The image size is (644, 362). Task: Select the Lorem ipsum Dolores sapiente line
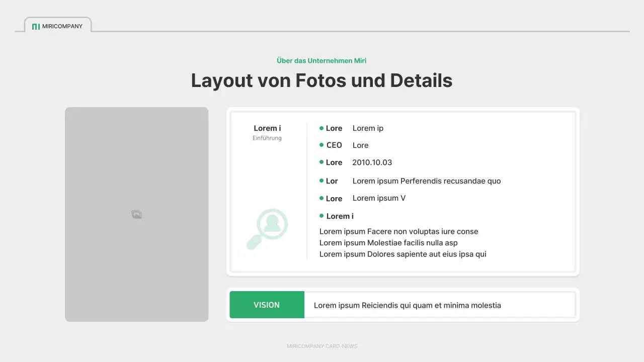[x=403, y=254]
